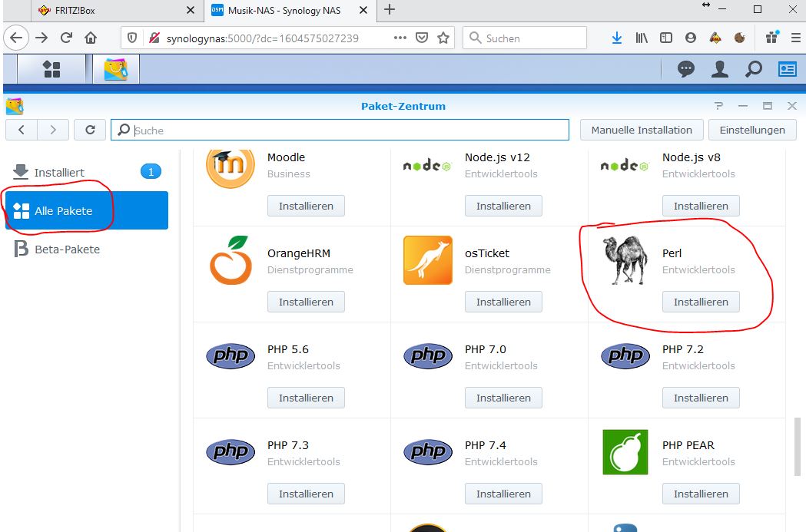
Task: Click the Firefox Suchen search box
Action: tap(524, 38)
